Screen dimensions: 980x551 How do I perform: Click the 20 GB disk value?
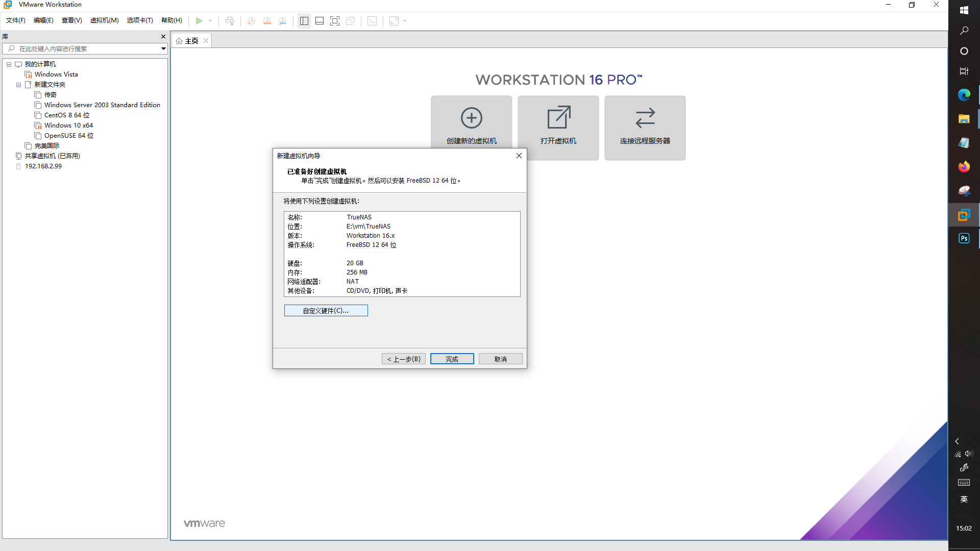355,263
